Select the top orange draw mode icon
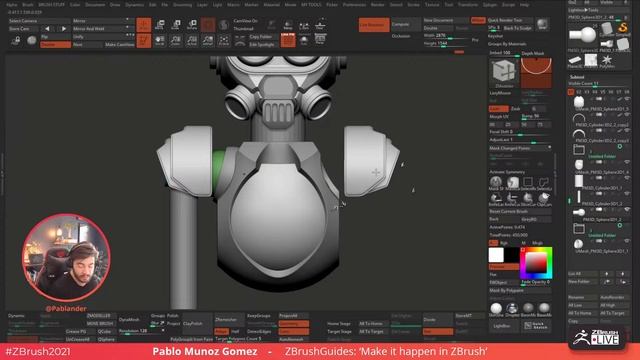Screen dimensions: 640x360 click(144, 25)
